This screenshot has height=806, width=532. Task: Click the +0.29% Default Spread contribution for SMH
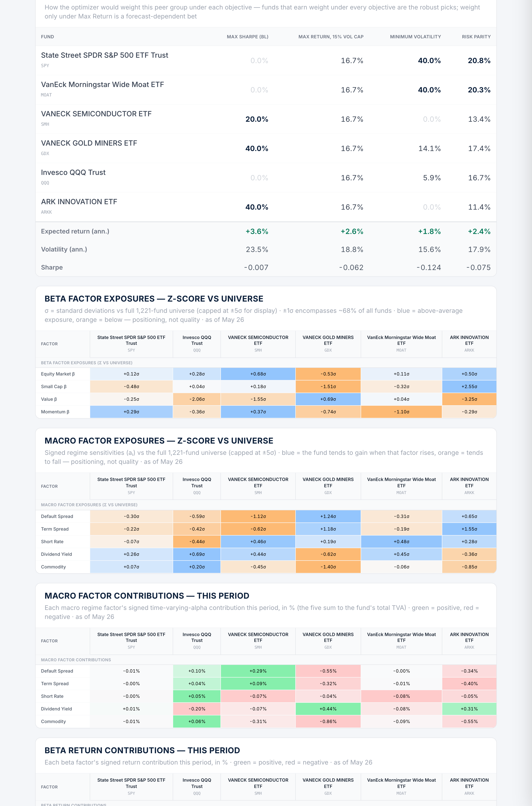click(x=258, y=671)
